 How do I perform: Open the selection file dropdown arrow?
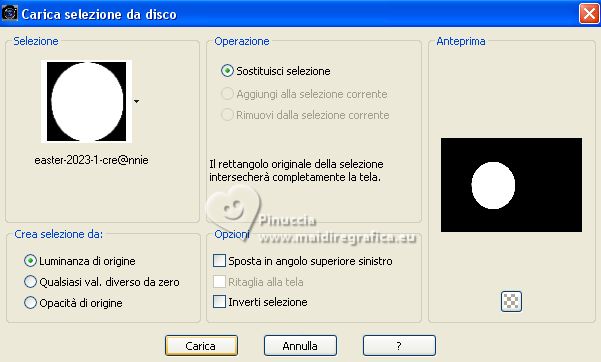click(x=136, y=102)
